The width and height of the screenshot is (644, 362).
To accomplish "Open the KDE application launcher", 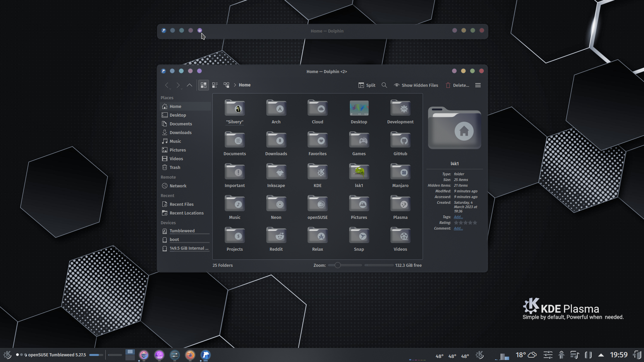I will pyautogui.click(x=7, y=355).
